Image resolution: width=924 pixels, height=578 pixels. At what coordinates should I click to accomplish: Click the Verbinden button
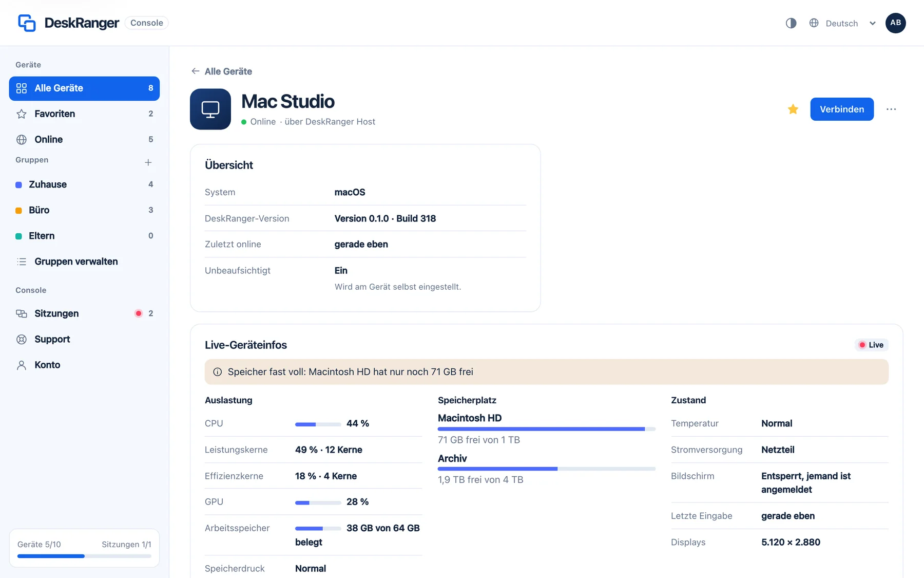[x=842, y=109]
